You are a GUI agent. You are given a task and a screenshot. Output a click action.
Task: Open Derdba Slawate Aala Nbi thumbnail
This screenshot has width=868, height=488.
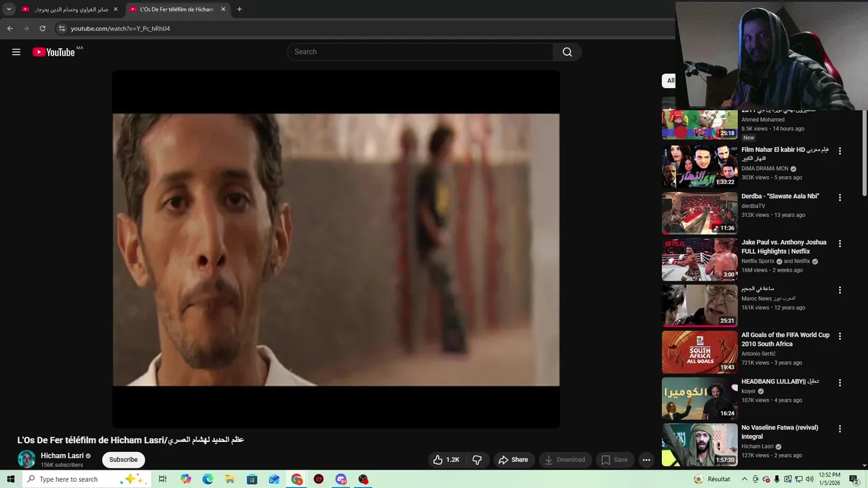(x=699, y=213)
